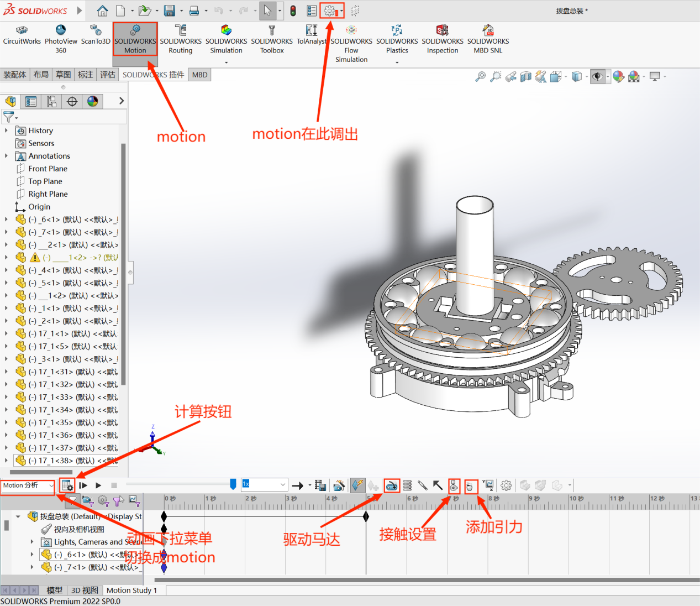Create a new document with the New icon

point(120,11)
